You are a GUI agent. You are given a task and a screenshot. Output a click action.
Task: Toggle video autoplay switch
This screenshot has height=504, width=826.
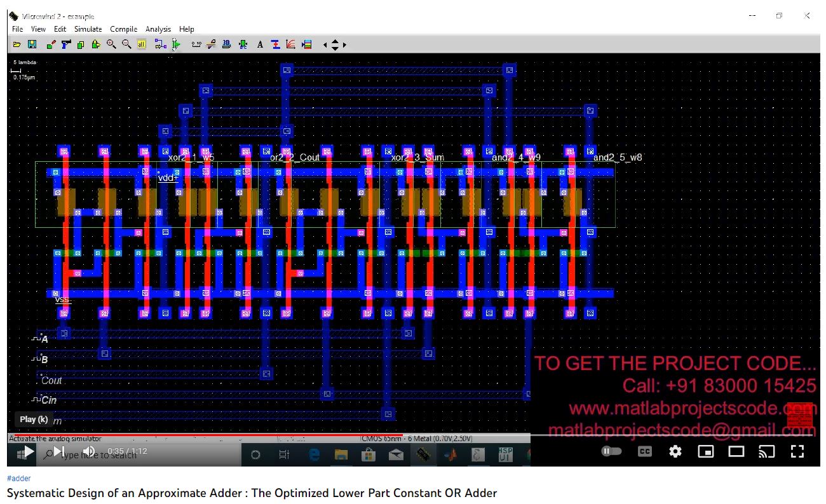[x=611, y=451]
